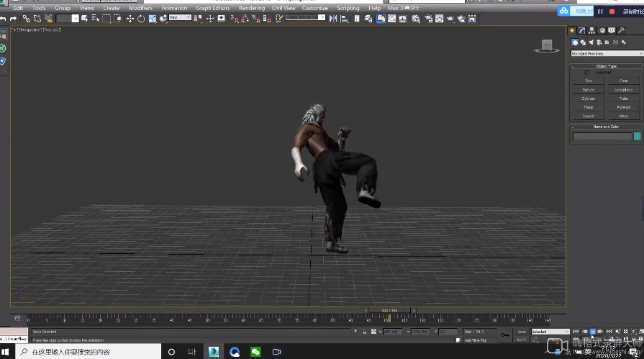Open the viewport [+] general menu
The image size is (644, 359).
(14, 30)
